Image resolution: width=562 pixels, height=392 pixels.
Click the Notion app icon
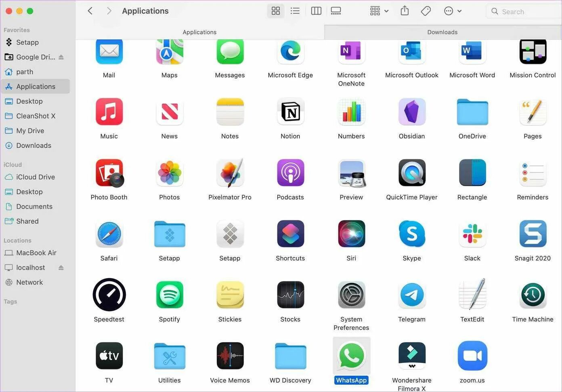tap(291, 112)
